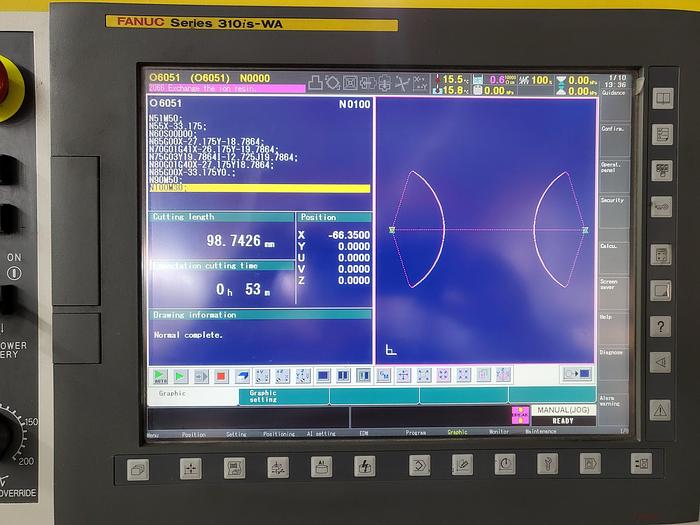Push the screen saver hardware key
This screenshot has height=525, width=700.
point(661,291)
